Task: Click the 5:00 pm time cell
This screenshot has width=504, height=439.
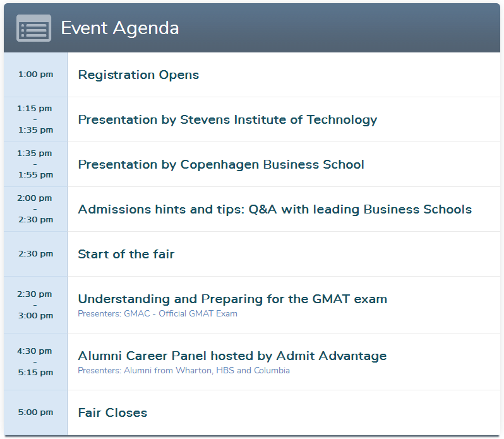Action: click(x=35, y=412)
